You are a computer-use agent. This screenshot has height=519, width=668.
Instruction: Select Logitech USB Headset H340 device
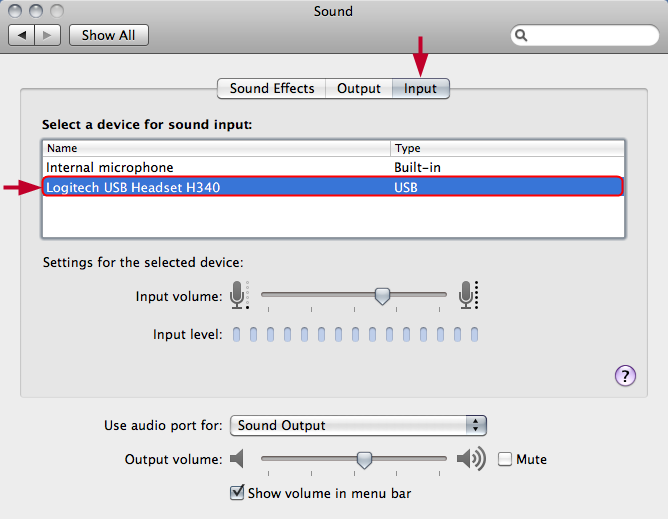click(333, 187)
